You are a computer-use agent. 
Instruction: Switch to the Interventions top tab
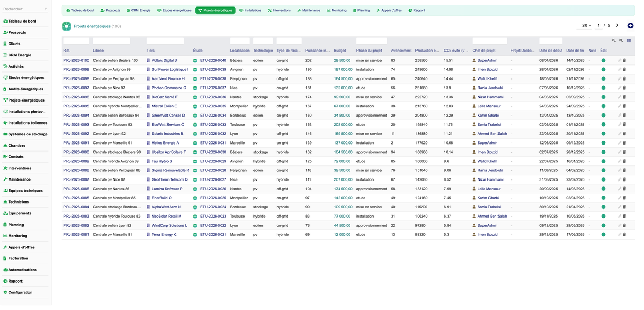tap(280, 10)
